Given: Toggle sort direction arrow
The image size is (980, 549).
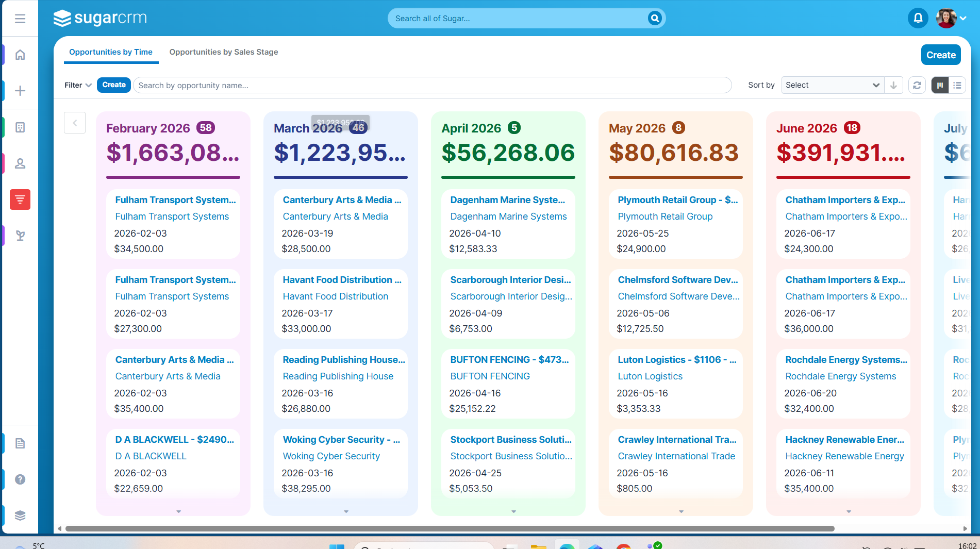Looking at the screenshot, I should [893, 86].
